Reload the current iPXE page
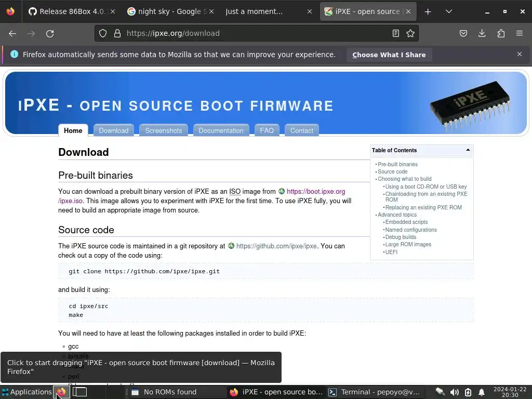The height and width of the screenshot is (399, 532). coord(50,34)
